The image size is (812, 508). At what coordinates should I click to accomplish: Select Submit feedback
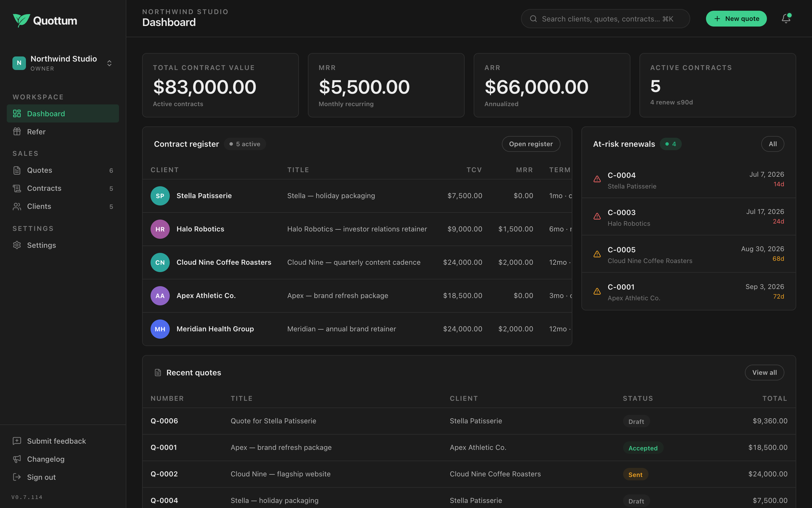[63, 441]
